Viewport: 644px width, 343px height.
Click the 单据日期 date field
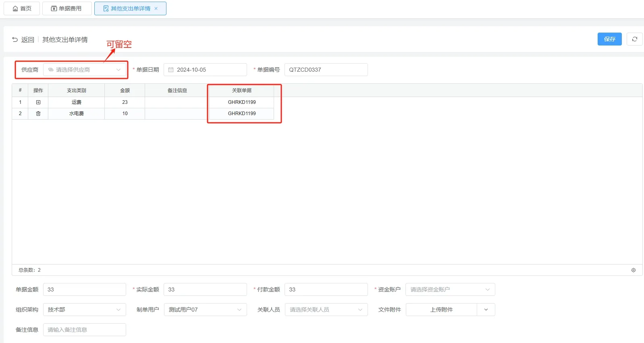pos(205,70)
